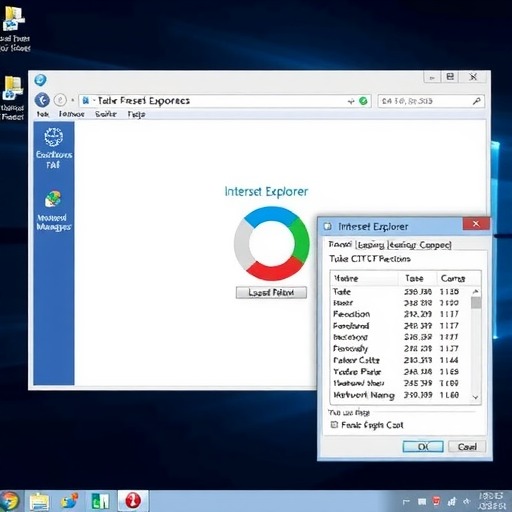Click the green refresh icon in address bar
The height and width of the screenshot is (512, 512).
(363, 101)
